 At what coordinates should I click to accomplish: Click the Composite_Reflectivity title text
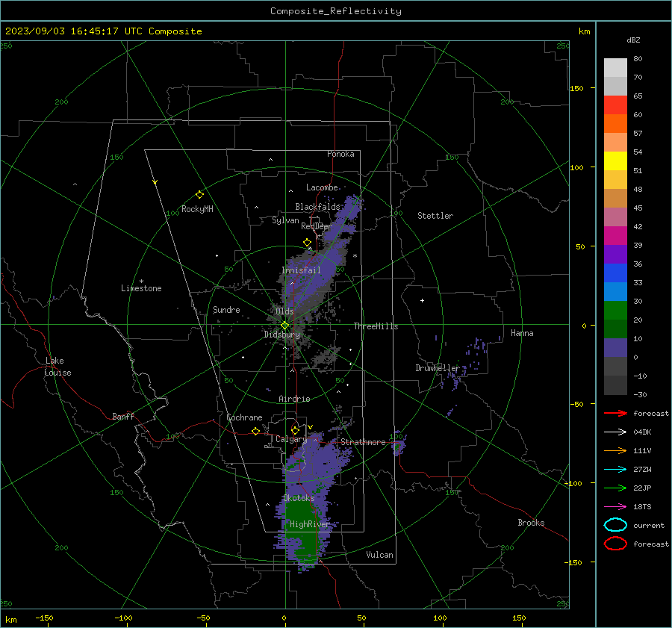point(336,11)
